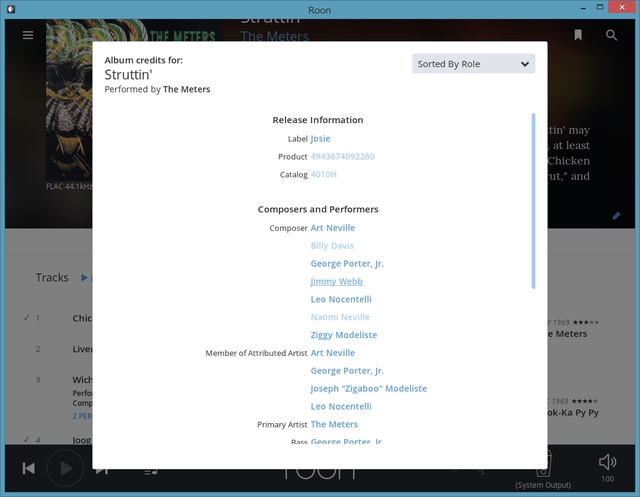Open the Sorted By Role dropdown
The image size is (640, 497).
pos(473,64)
